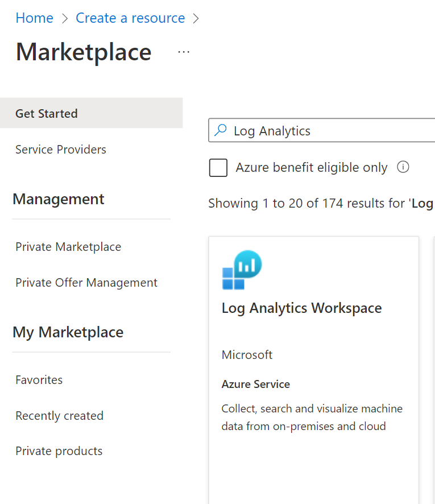435x504 pixels.
Task: Enable the Azure benefit eligible only checkbox
Action: click(218, 168)
